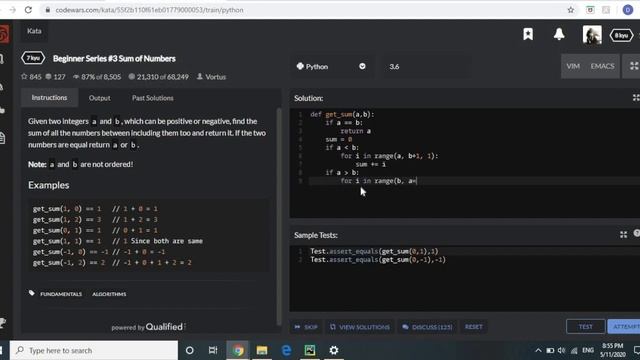The image size is (640, 360).
Task: Click Windows search box
Action: [x=94, y=350]
